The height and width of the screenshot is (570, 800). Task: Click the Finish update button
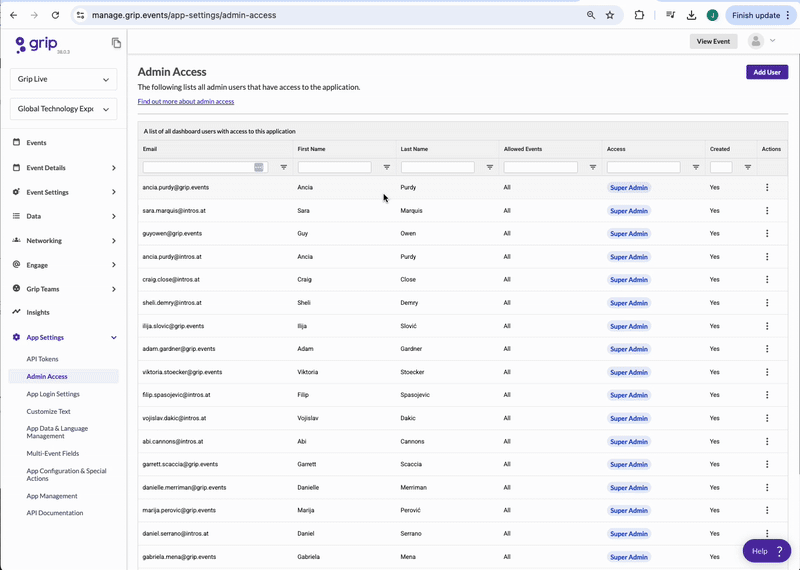[761, 15]
